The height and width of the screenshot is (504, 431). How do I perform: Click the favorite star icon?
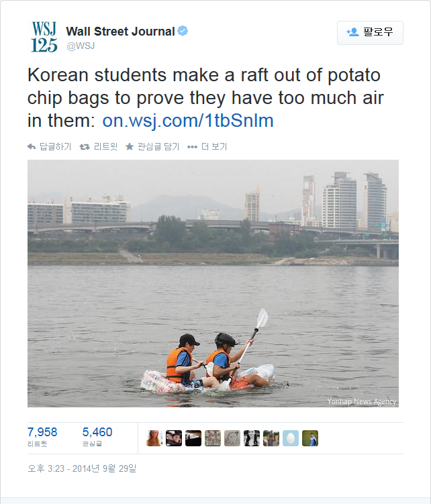click(130, 146)
